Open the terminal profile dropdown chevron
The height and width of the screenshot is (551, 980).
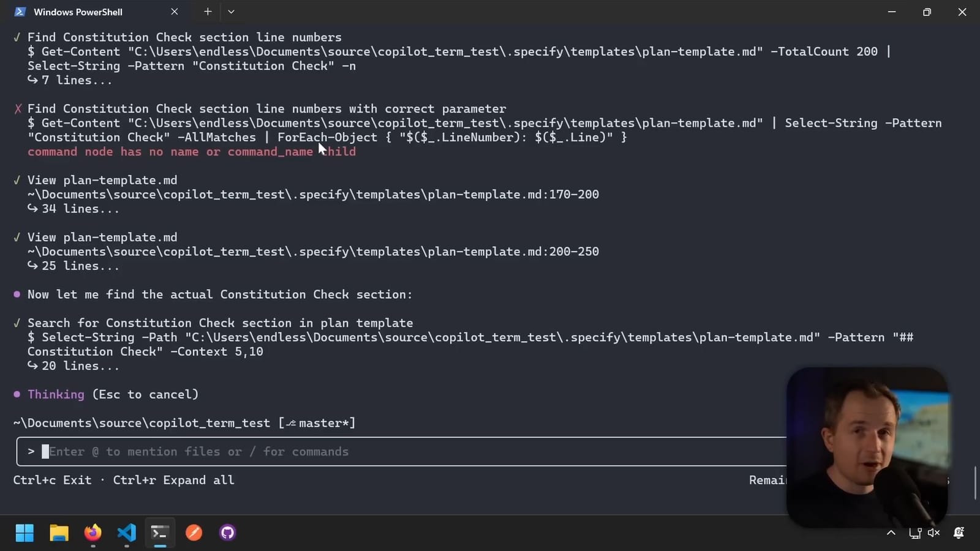tap(231, 12)
